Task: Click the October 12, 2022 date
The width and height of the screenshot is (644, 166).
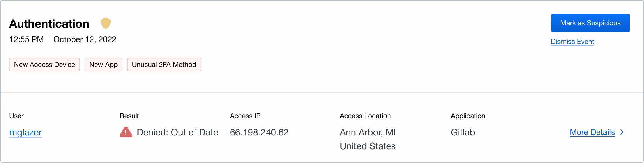Action: click(85, 39)
